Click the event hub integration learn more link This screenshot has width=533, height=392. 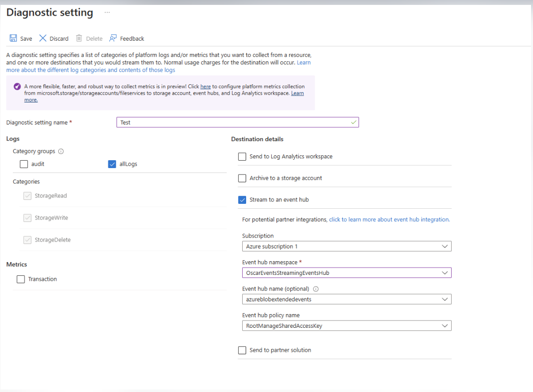click(389, 220)
